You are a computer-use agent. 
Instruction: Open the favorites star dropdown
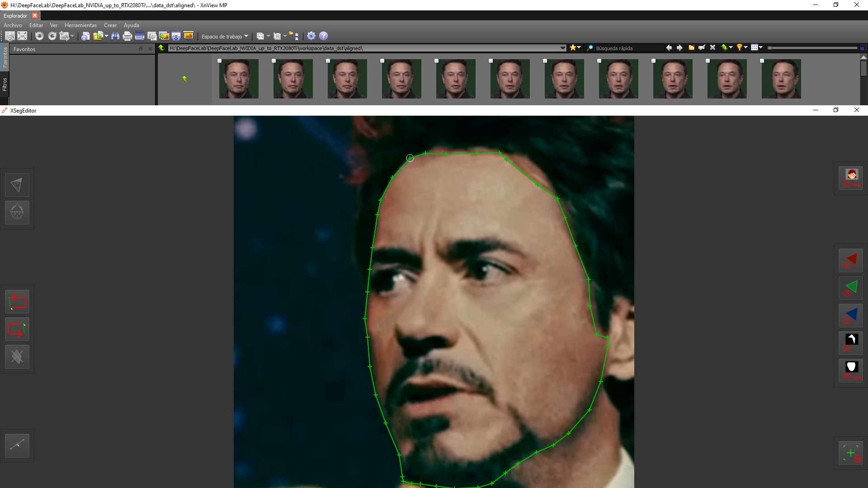(x=576, y=47)
